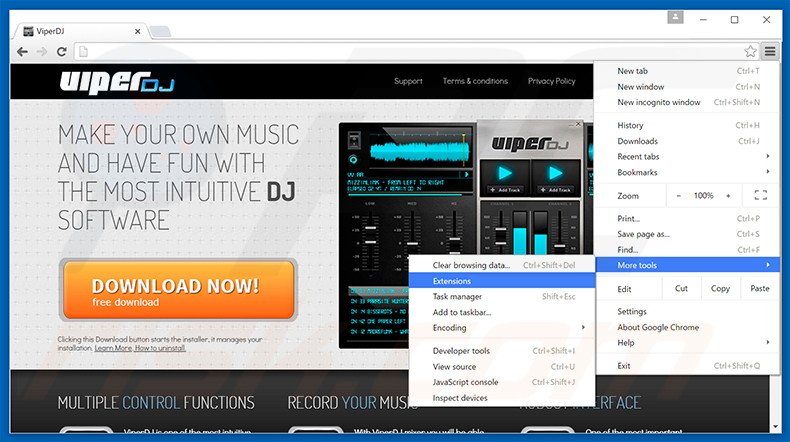The image size is (790, 442).
Task: Click the browser forward arrow
Action: tap(42, 51)
